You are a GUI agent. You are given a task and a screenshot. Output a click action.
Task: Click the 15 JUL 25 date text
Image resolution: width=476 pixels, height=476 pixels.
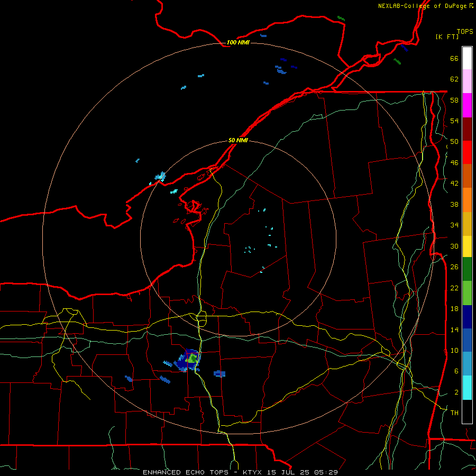[289, 472]
